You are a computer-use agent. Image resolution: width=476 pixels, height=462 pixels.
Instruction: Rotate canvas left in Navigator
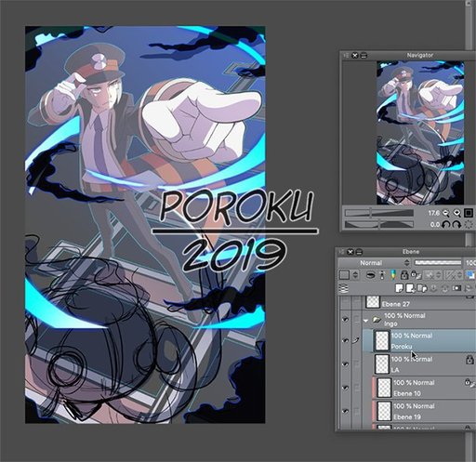click(446, 225)
